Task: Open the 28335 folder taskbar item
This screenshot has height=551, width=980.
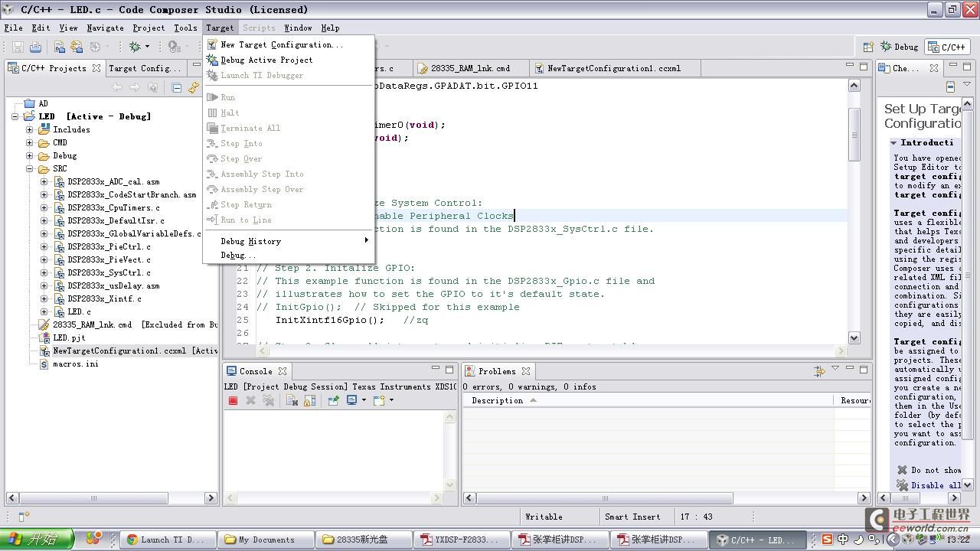Action: tap(364, 540)
